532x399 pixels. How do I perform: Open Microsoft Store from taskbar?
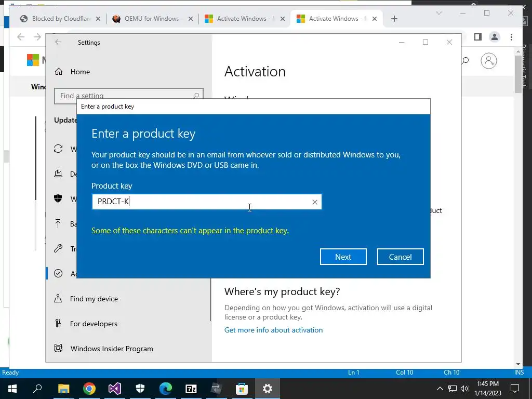pyautogui.click(x=242, y=389)
